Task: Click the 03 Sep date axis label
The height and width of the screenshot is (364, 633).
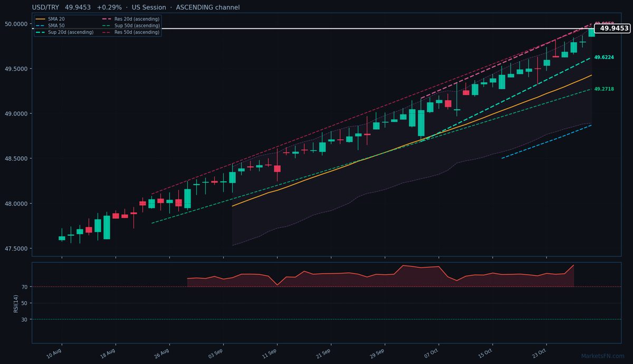Action: point(216,353)
